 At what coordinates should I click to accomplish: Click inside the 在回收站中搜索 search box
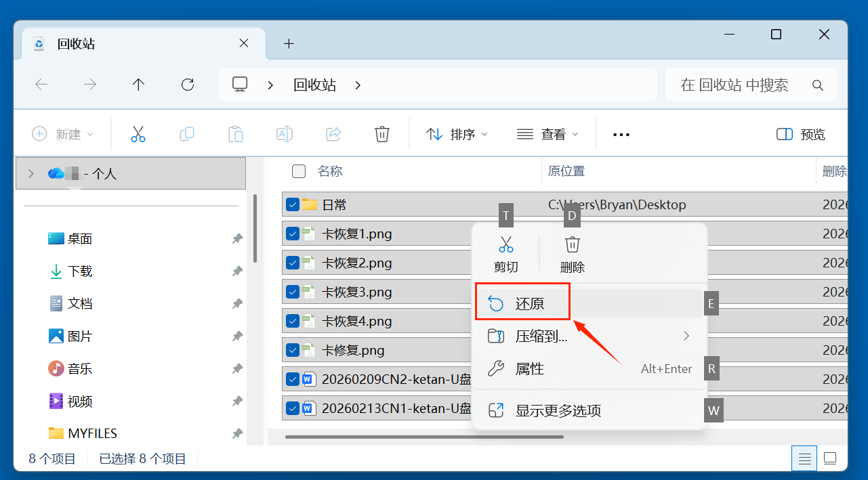point(739,84)
